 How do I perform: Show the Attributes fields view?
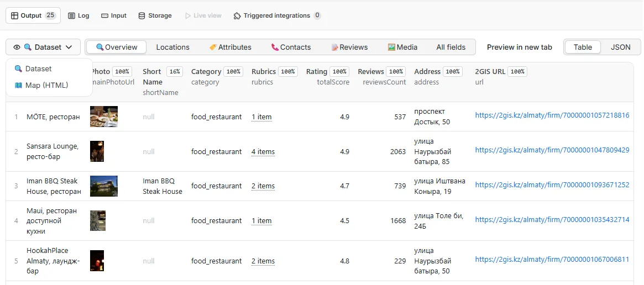tap(230, 47)
